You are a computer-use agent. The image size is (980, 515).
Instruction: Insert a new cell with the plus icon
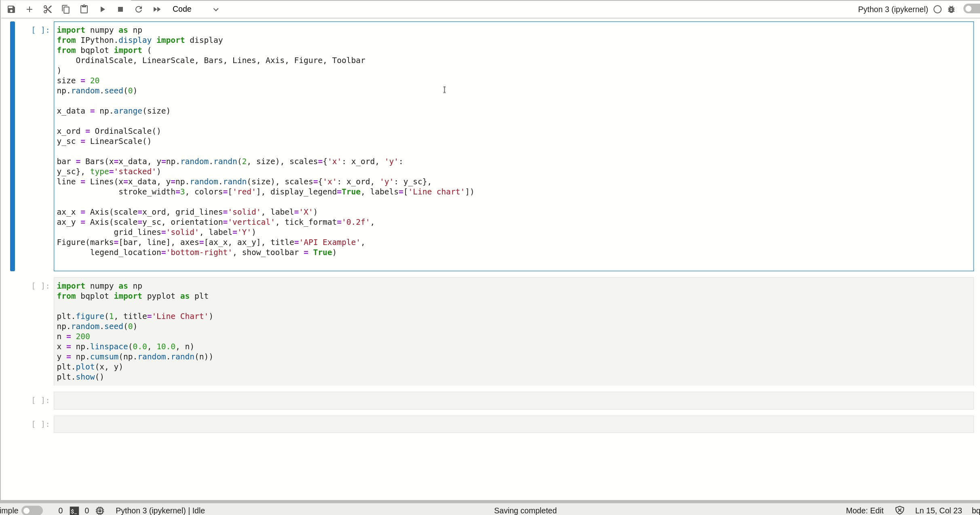click(x=30, y=9)
